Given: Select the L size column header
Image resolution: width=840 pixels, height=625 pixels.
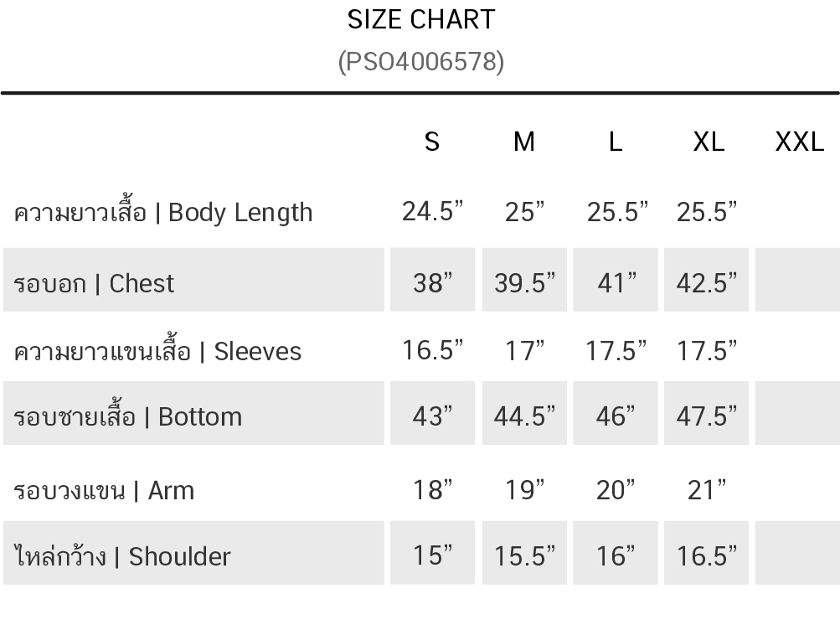Looking at the screenshot, I should point(616,142).
